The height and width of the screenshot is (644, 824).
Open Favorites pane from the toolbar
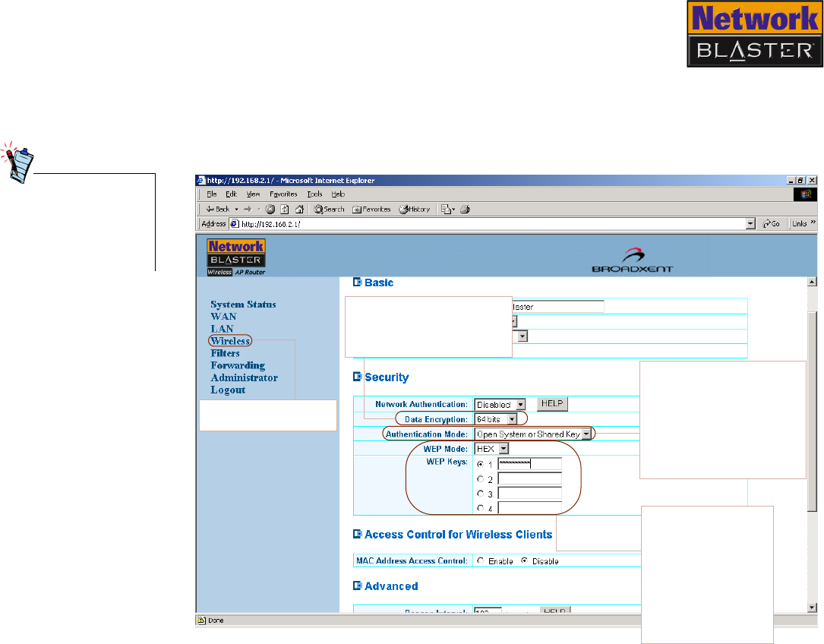tap(371, 210)
